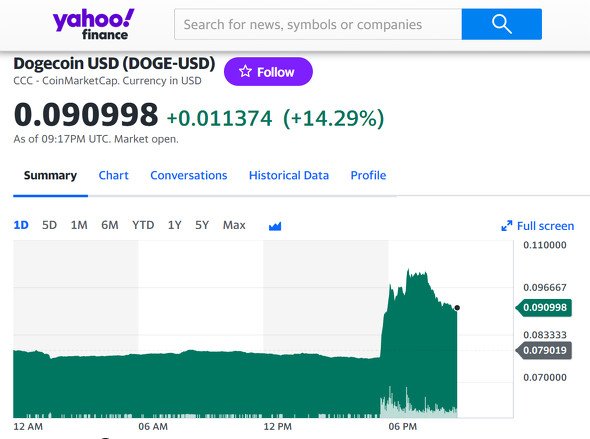Open the Yahoo Finance logo homepage
590x439 pixels.
click(x=93, y=24)
